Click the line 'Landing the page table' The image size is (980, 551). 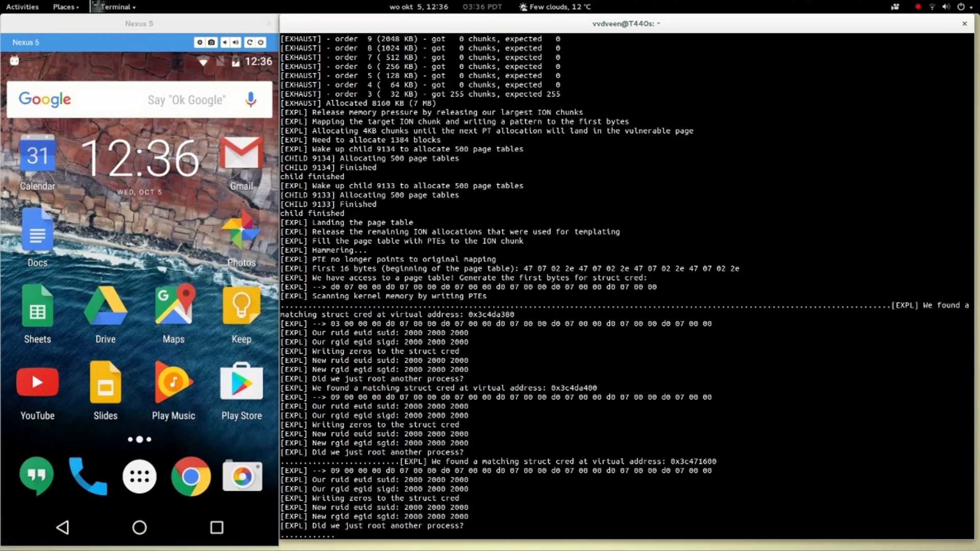[x=347, y=222]
